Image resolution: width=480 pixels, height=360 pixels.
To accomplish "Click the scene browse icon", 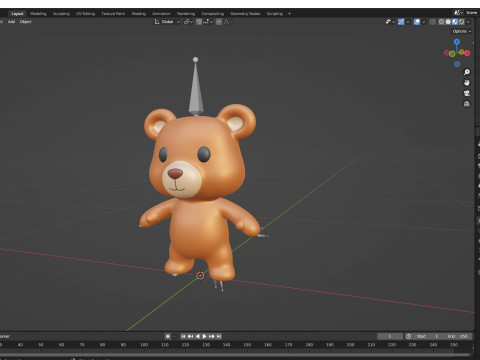I will click(458, 13).
